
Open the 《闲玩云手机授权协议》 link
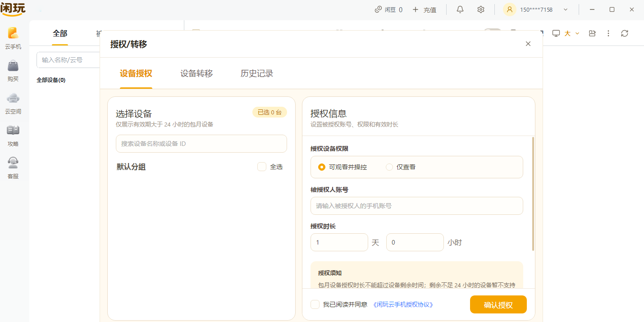pos(403,304)
